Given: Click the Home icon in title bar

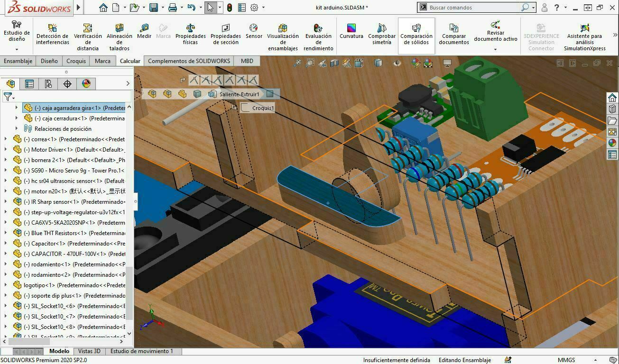Looking at the screenshot, I should (x=103, y=8).
